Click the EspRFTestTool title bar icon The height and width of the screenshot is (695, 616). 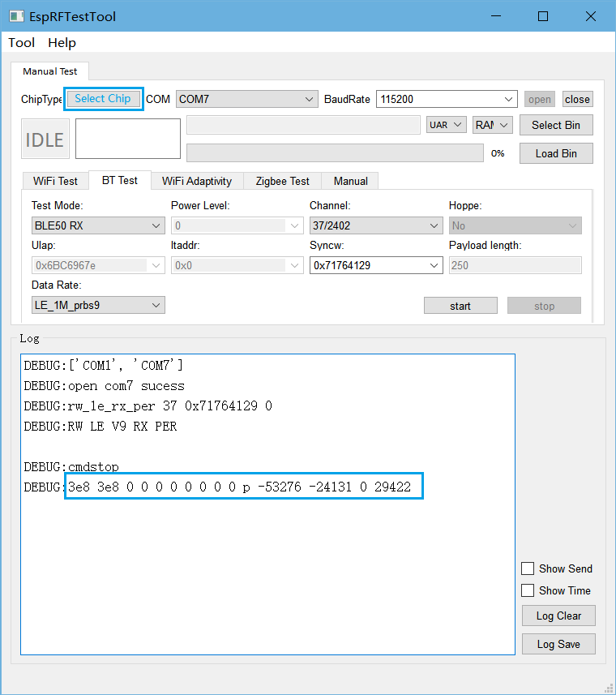coord(16,16)
